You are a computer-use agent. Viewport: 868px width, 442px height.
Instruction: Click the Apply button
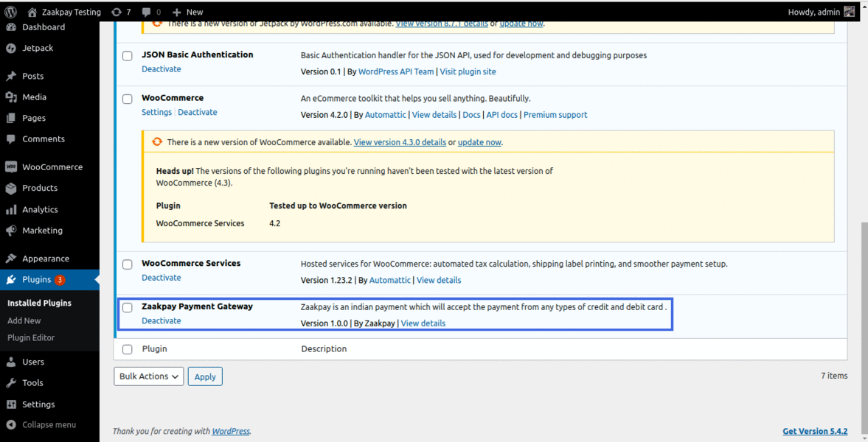click(205, 376)
